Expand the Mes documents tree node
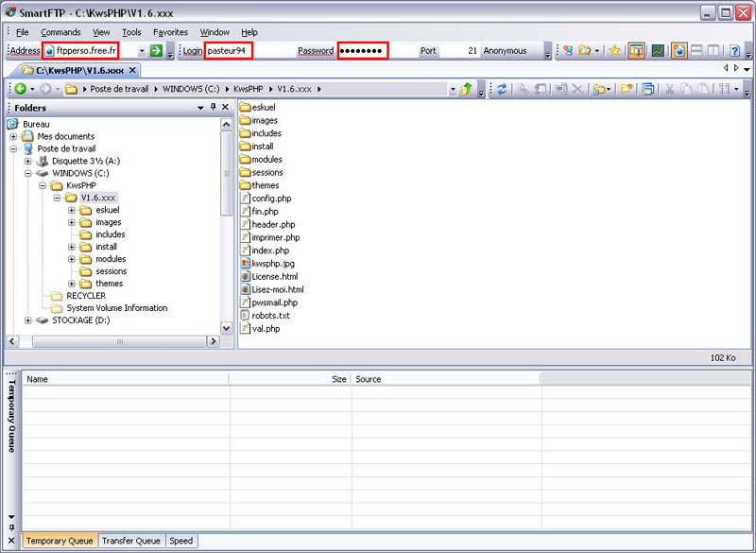This screenshot has width=756, height=553. click(13, 136)
